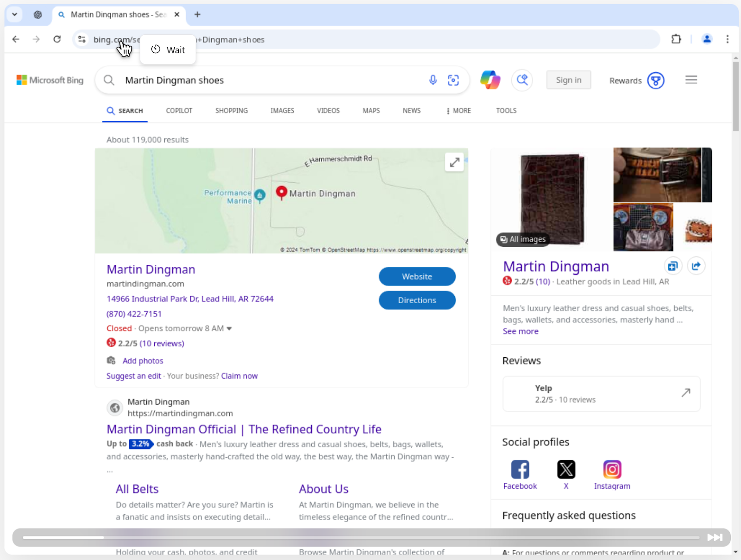Click the Directions button
Image resolution: width=741 pixels, height=560 pixels.
click(417, 300)
